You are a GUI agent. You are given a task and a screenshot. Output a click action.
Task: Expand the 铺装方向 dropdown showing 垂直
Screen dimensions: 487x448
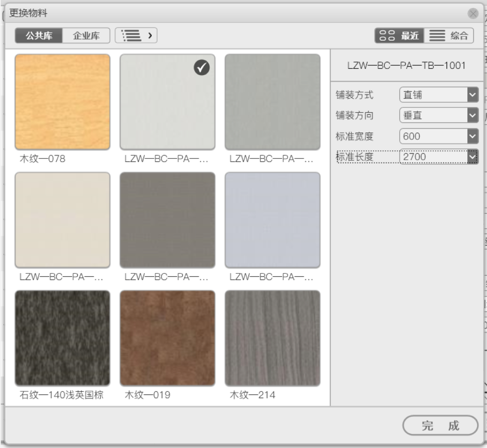pos(439,115)
